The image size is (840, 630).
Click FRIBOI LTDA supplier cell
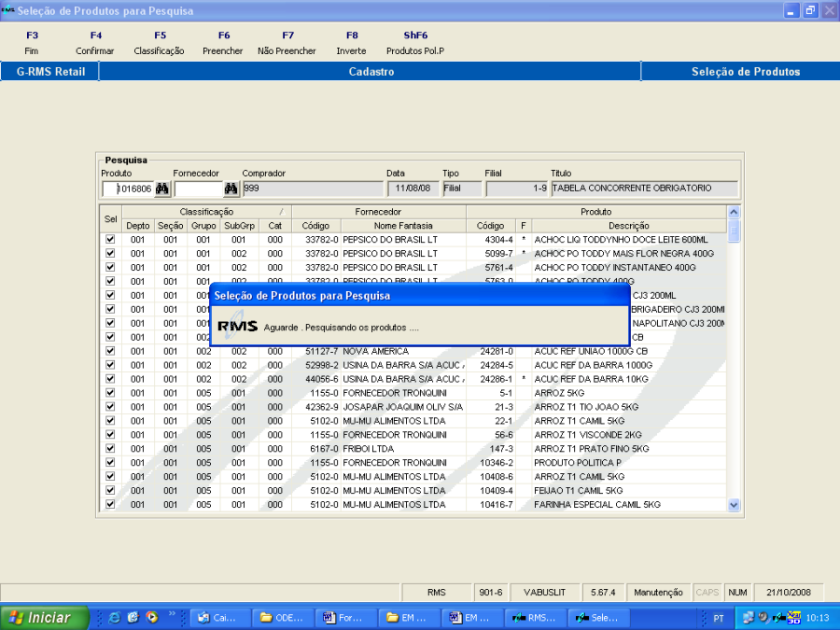coord(403,448)
